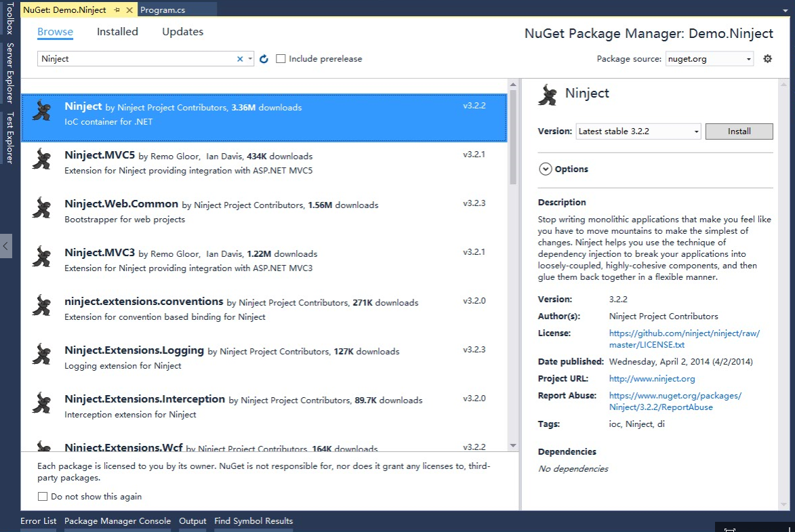Expand the Options section
This screenshot has width=795, height=532.
pyautogui.click(x=545, y=169)
